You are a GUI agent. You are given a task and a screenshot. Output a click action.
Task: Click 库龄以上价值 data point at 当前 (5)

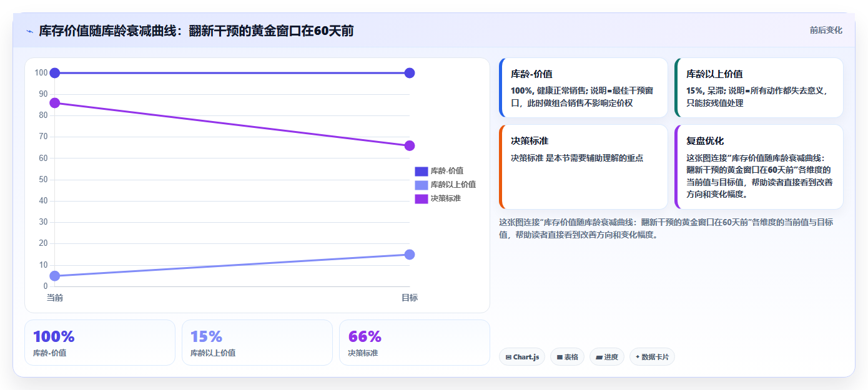pyautogui.click(x=55, y=276)
